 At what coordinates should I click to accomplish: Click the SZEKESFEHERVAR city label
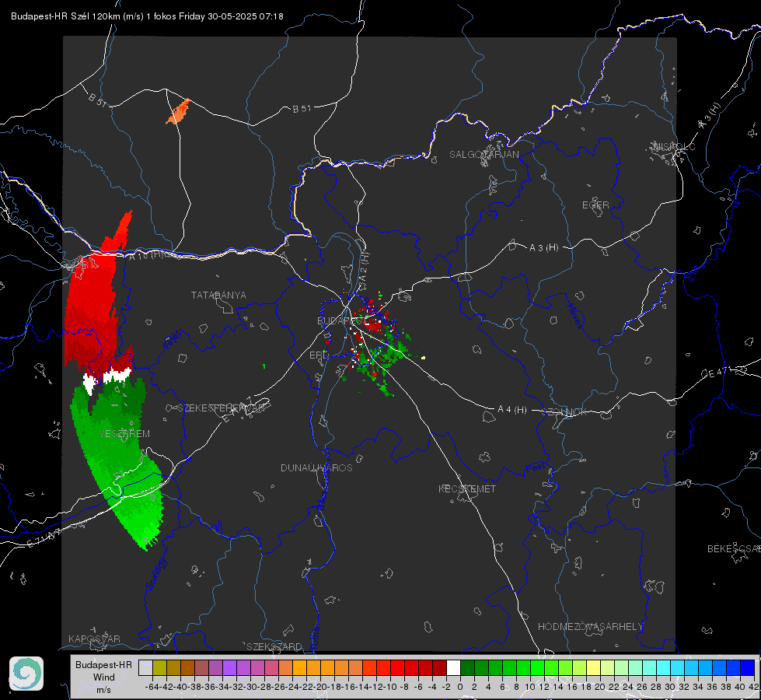point(222,408)
